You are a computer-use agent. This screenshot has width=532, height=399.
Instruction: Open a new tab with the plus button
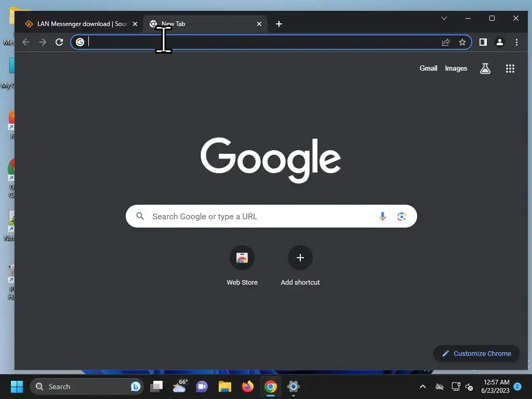[279, 24]
